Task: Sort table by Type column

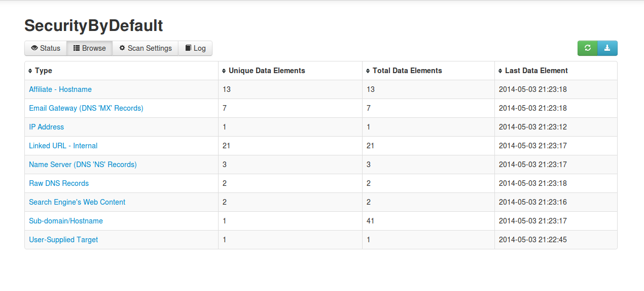Action: click(x=122, y=71)
